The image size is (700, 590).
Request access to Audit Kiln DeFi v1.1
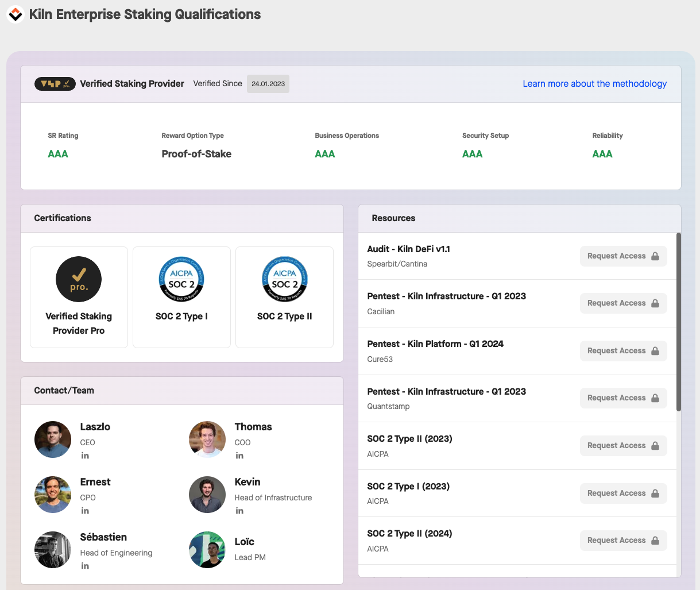623,256
